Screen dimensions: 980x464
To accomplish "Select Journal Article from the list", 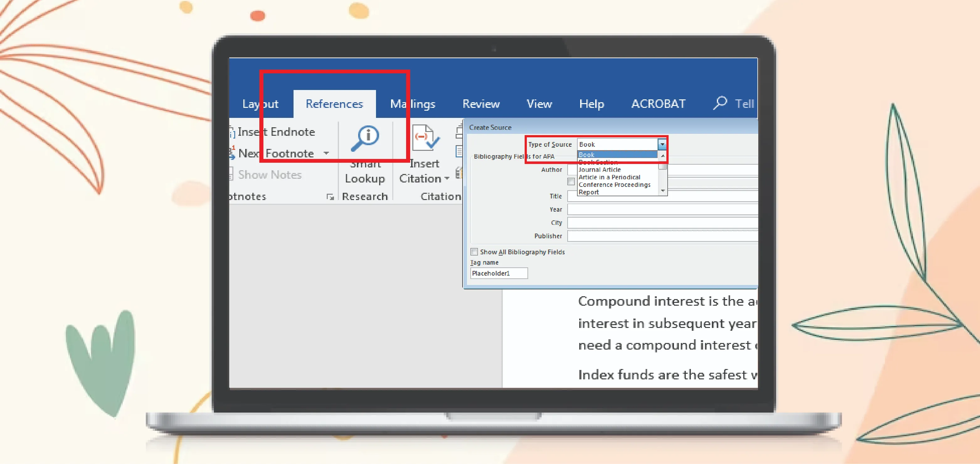I will (x=600, y=170).
